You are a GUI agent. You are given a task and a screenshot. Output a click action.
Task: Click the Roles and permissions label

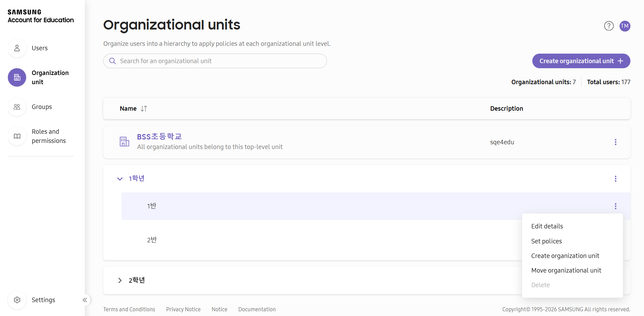click(x=49, y=136)
